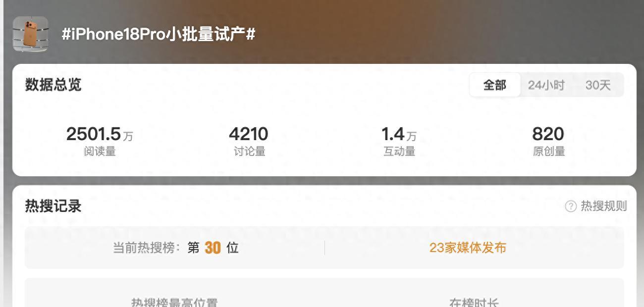644x307 pixels.
Task: Select the 全部 time range tab
Action: click(x=495, y=85)
